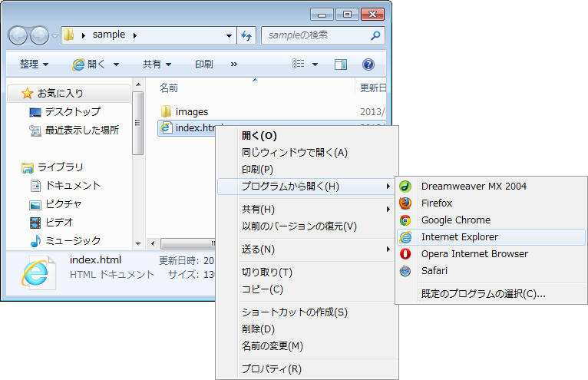Choose 既定のプログラムの選択(C)... option
The height and width of the screenshot is (380, 588).
[x=483, y=294]
